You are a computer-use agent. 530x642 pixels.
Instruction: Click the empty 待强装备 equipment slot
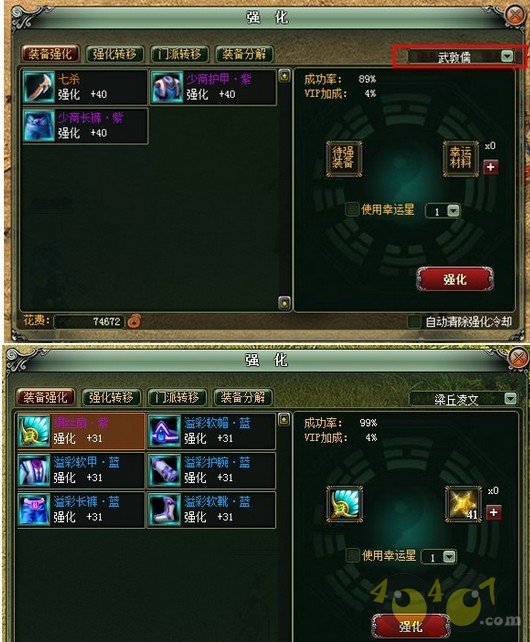tap(344, 159)
